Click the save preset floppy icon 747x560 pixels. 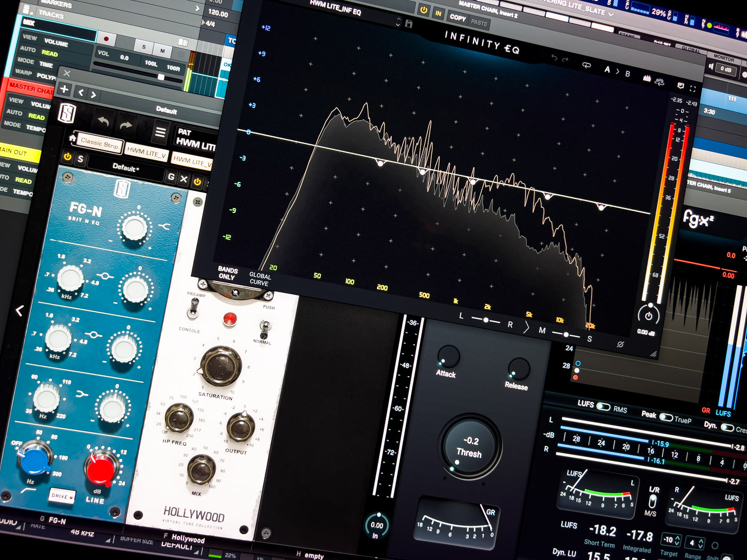pos(409,24)
